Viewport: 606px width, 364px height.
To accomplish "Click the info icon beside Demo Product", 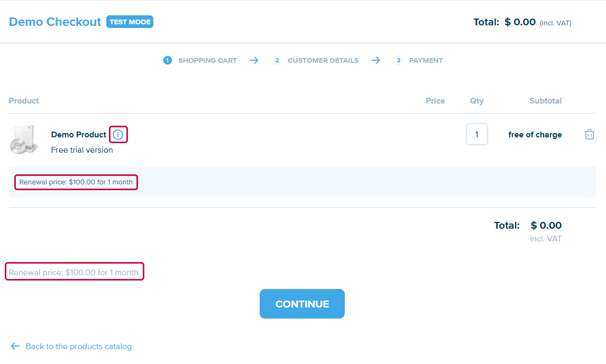I will pyautogui.click(x=118, y=135).
